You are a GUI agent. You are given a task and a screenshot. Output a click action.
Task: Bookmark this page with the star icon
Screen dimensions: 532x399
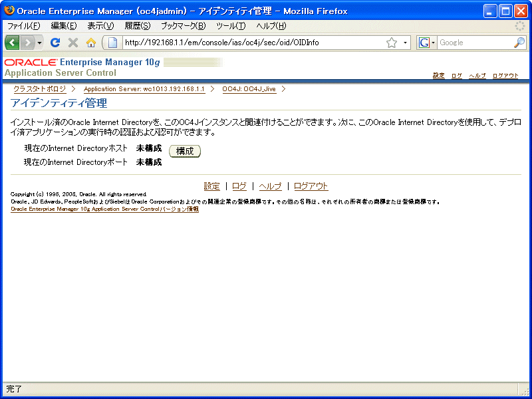tap(392, 43)
